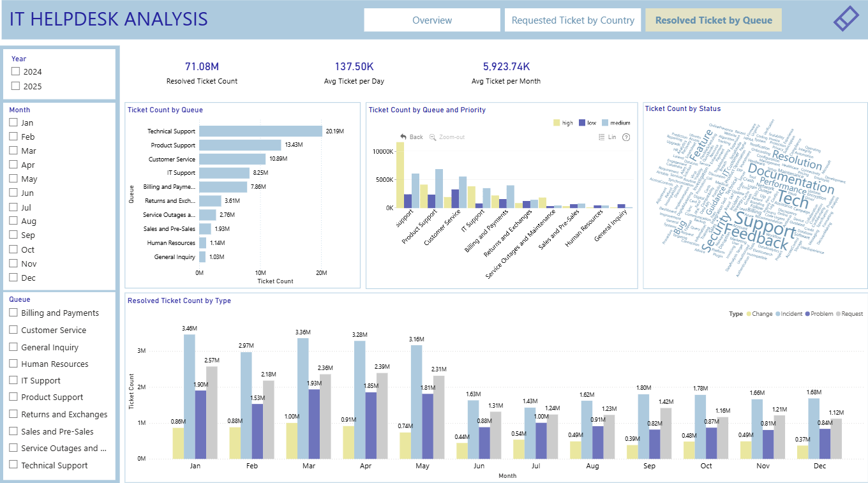The width and height of the screenshot is (868, 483).
Task: Select Dec in the Month slicer
Action: pyautogui.click(x=13, y=278)
